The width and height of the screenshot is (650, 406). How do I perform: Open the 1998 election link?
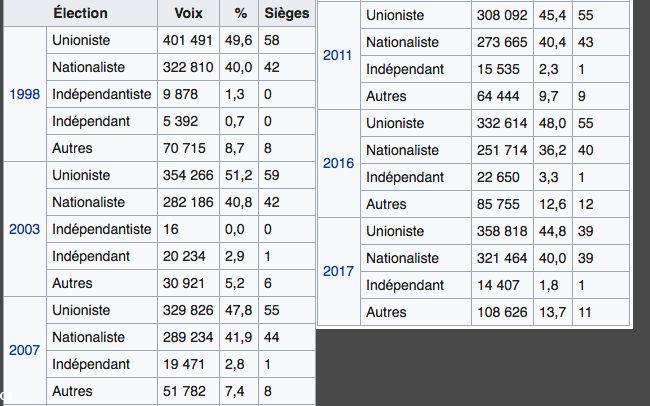point(24,94)
